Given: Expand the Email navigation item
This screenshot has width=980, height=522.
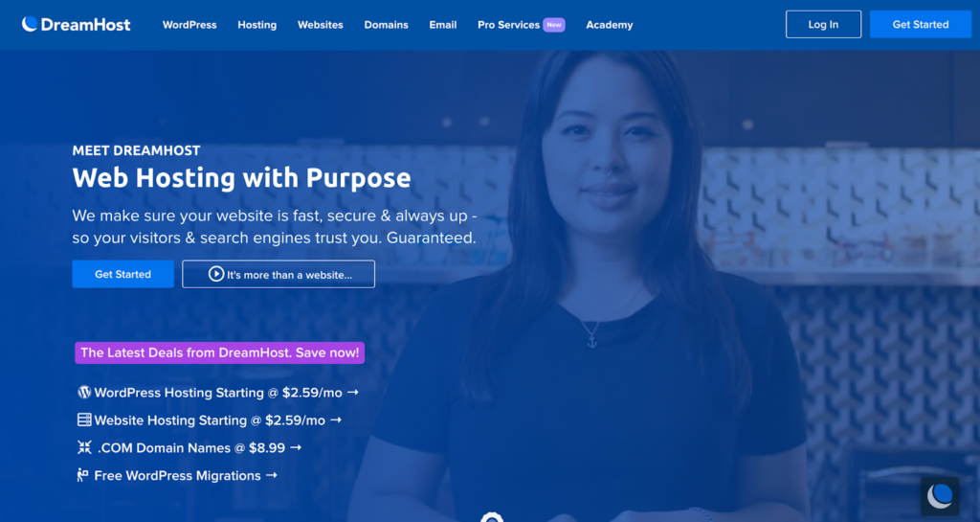Looking at the screenshot, I should click(x=442, y=25).
